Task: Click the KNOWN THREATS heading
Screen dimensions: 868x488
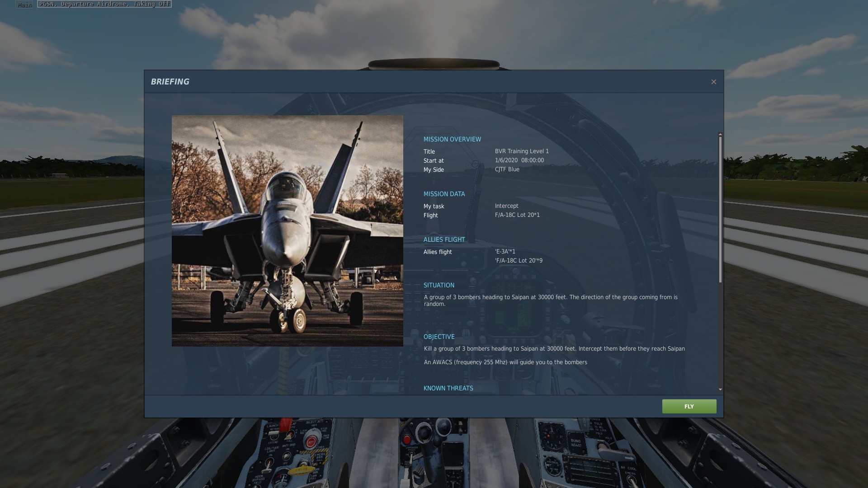Action: coord(448,388)
